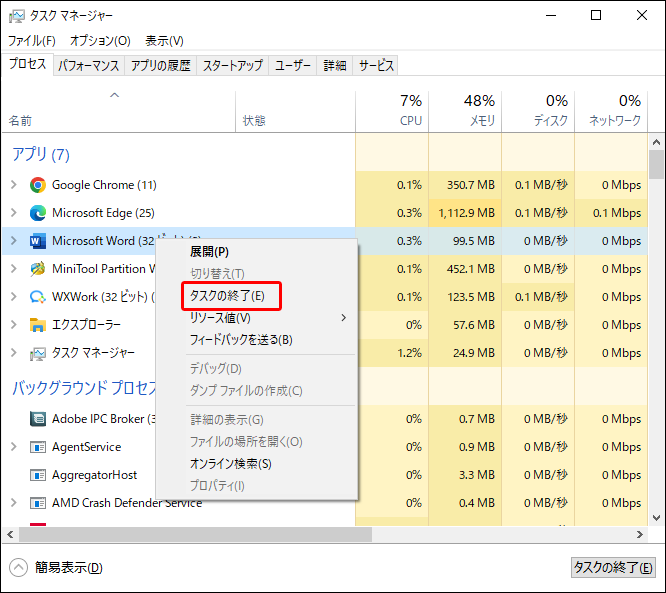This screenshot has height=593, width=666.
Task: Click the Google Chrome app icon
Action: pos(38,185)
